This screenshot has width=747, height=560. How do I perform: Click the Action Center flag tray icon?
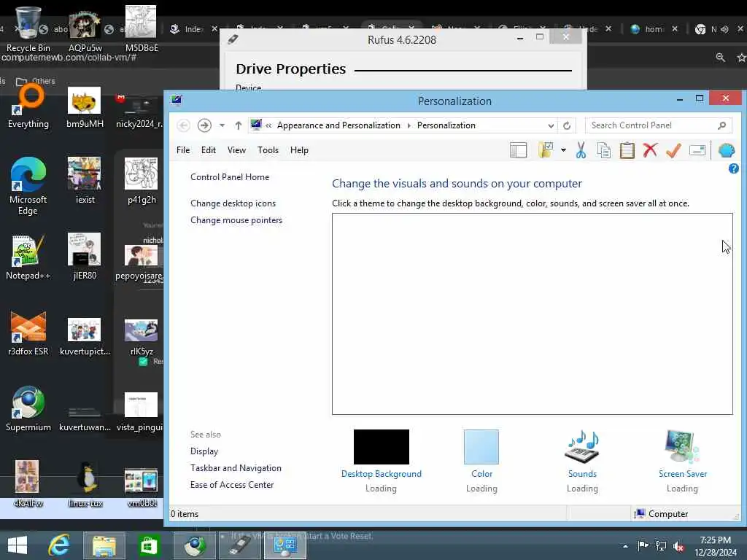tap(643, 546)
